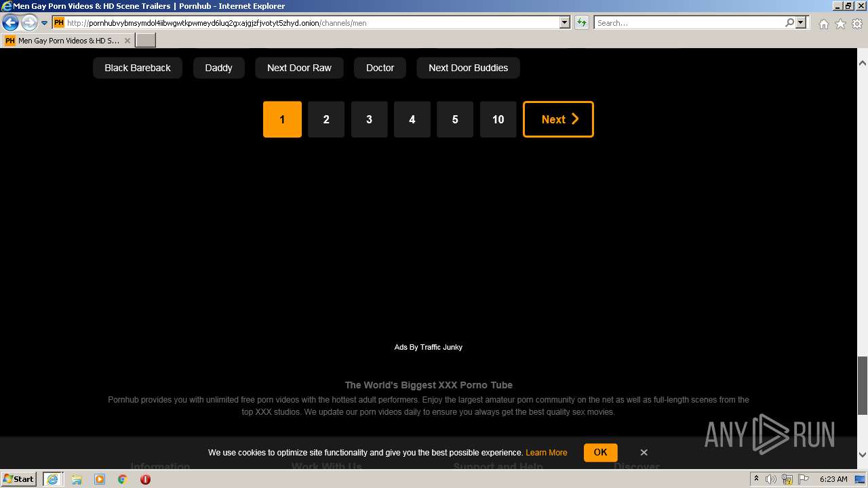Click the Next page button

[558, 119]
